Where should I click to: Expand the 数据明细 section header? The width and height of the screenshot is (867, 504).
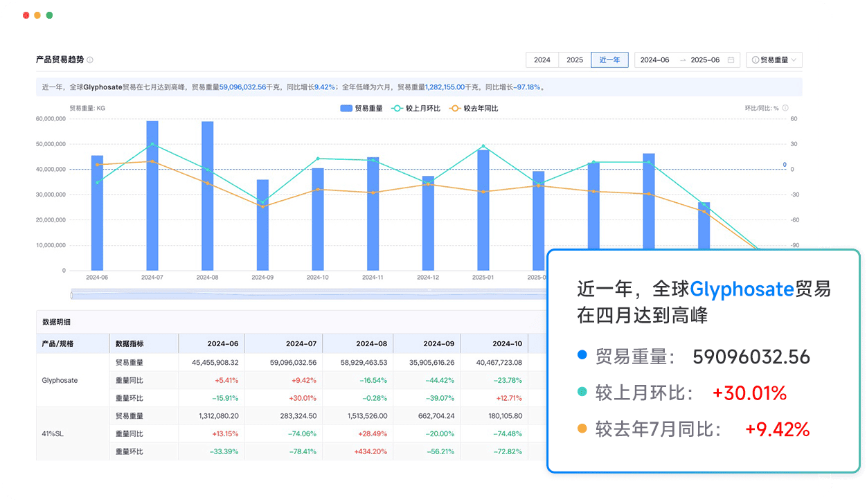[x=55, y=321]
